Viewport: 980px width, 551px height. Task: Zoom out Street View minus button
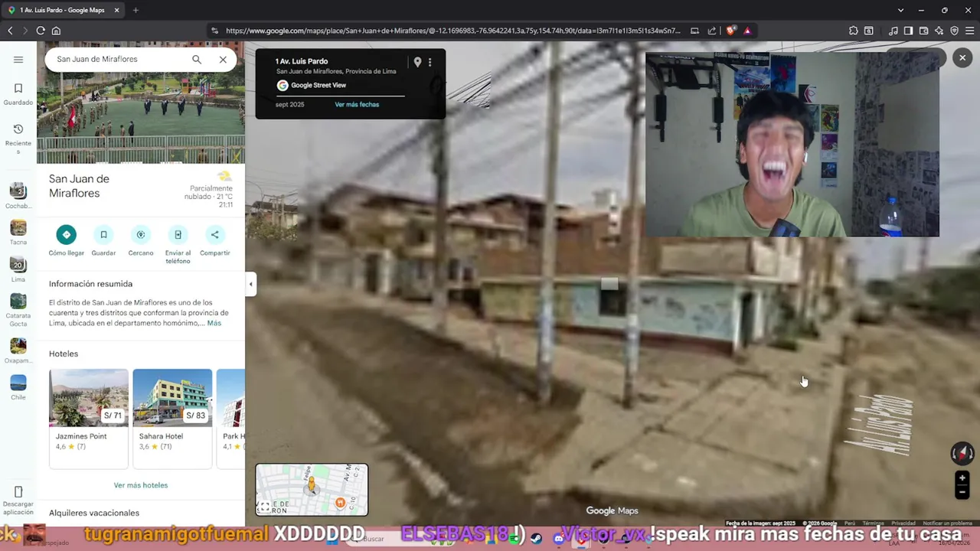(962, 493)
